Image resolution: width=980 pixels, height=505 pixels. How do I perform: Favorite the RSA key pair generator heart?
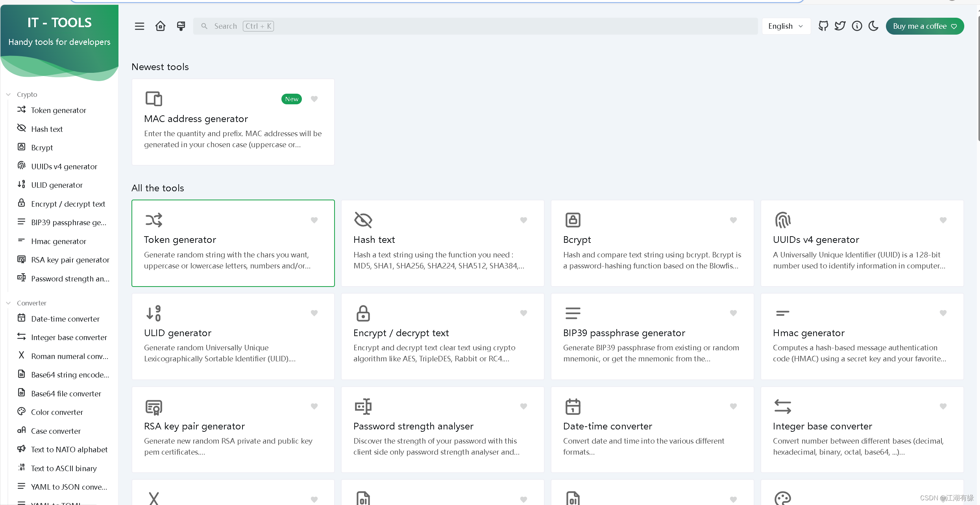click(314, 406)
